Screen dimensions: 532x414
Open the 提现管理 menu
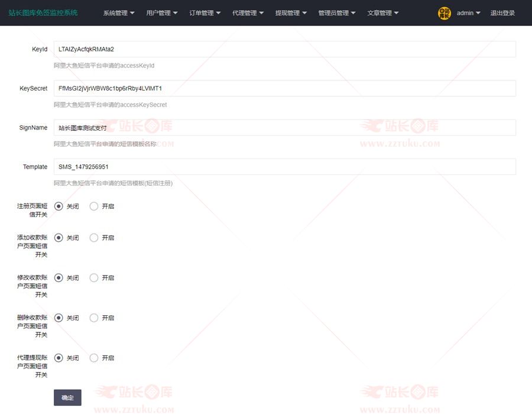(x=291, y=13)
